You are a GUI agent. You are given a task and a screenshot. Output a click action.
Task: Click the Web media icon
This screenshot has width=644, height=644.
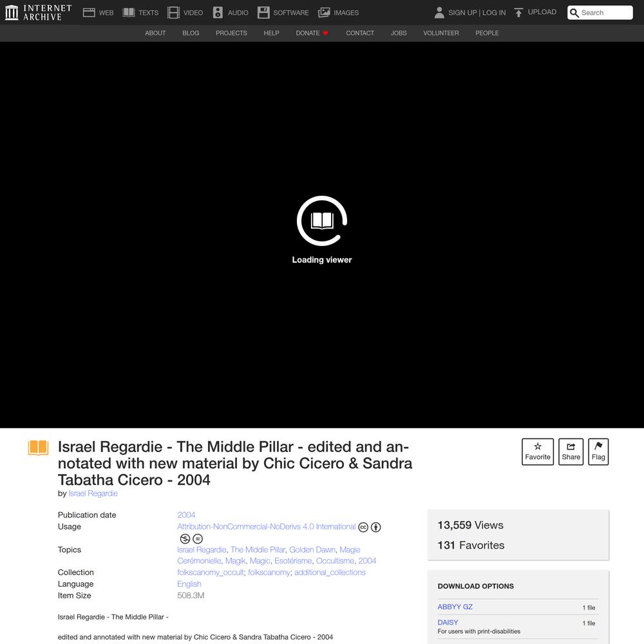89,13
